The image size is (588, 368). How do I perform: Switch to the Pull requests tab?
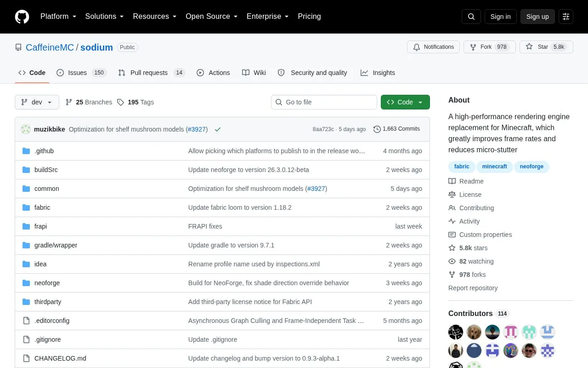[151, 73]
